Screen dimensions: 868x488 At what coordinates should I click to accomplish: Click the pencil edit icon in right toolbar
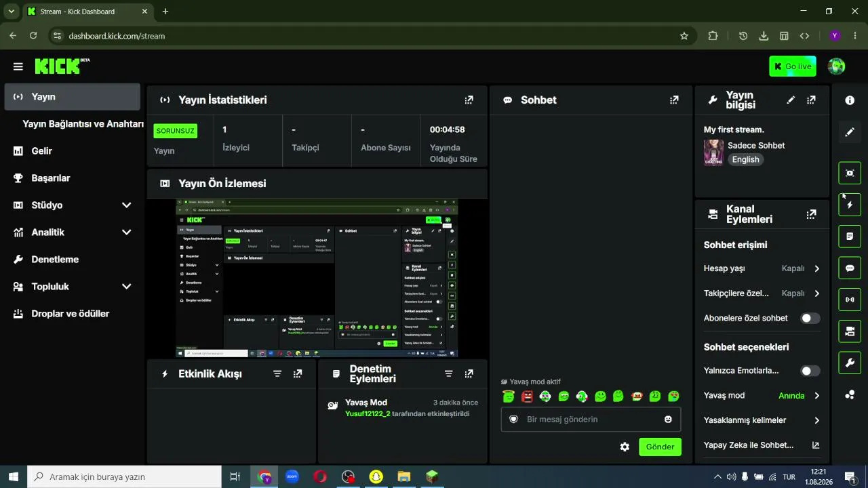tap(850, 132)
